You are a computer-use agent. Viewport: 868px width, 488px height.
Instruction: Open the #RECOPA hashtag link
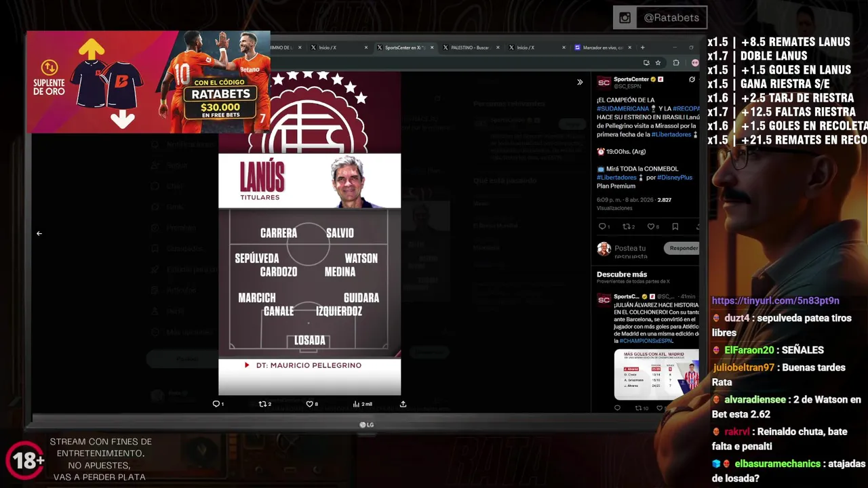(x=686, y=108)
